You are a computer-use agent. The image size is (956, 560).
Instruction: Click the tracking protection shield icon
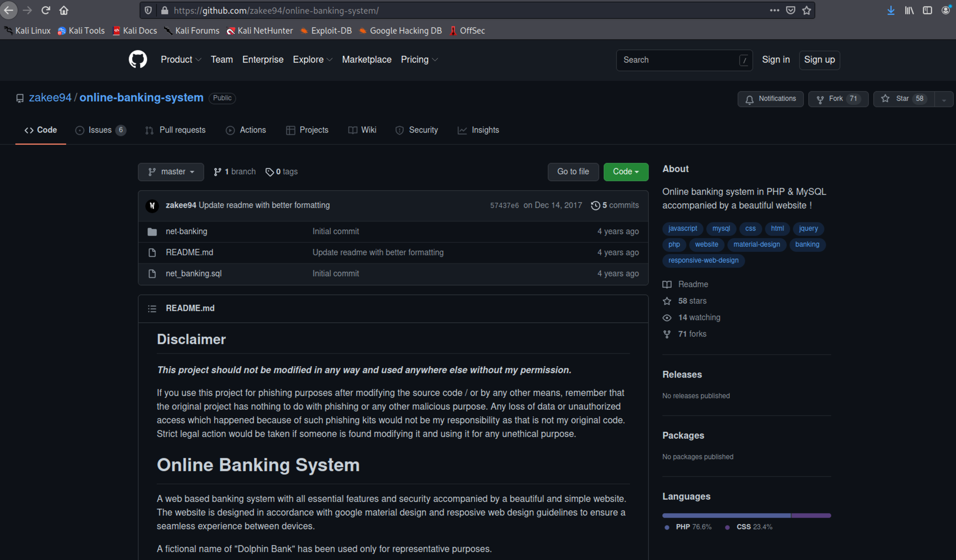click(x=148, y=10)
